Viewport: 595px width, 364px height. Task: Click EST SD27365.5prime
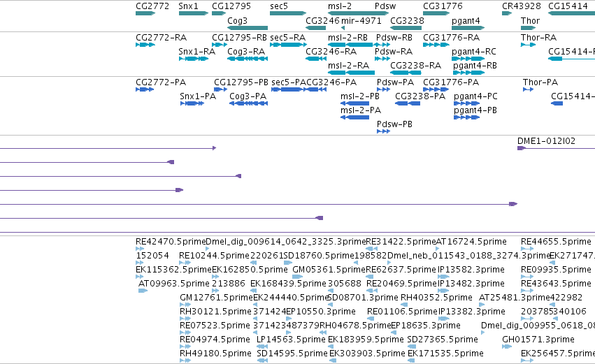pyautogui.click(x=443, y=340)
